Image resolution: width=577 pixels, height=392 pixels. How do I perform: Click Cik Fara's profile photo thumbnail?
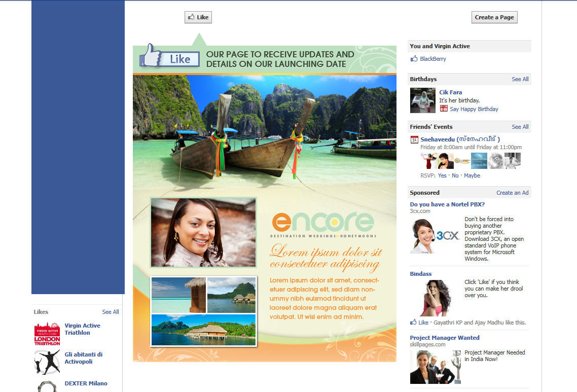point(422,100)
